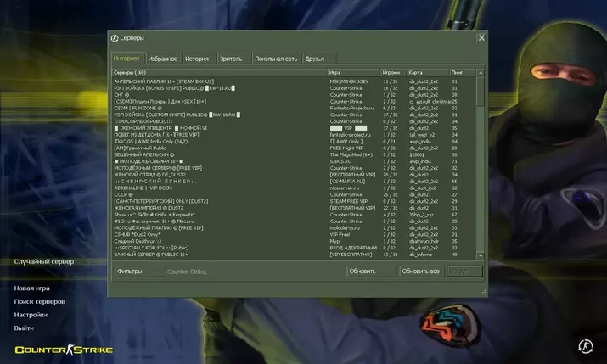
Task: Click the Обновить все button
Action: point(420,272)
